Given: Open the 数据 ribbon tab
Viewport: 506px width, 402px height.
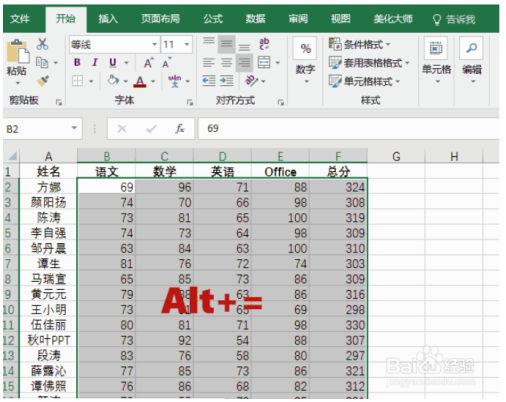Looking at the screenshot, I should coord(255,19).
